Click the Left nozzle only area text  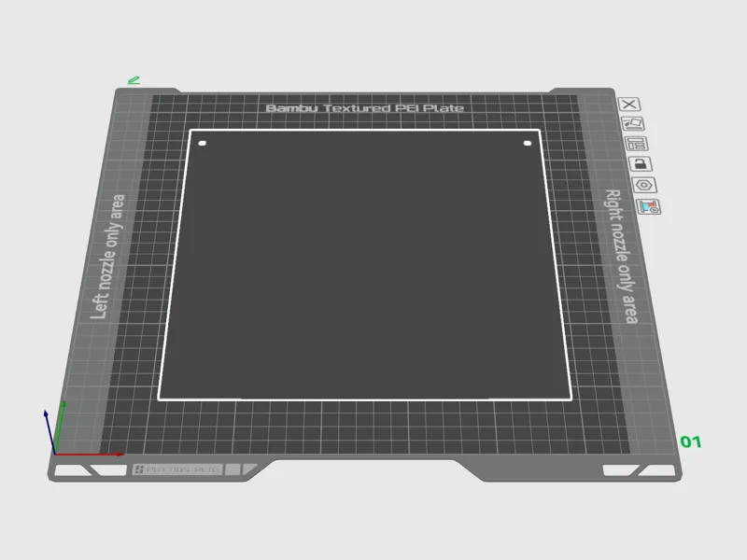click(107, 257)
